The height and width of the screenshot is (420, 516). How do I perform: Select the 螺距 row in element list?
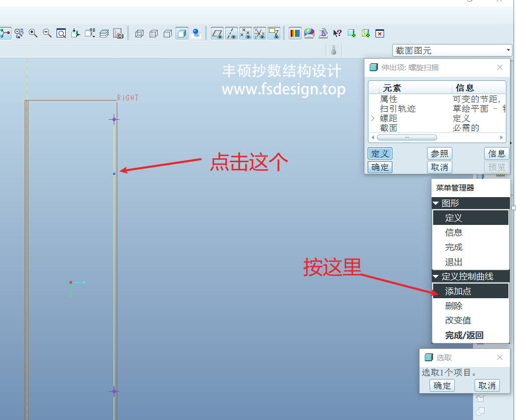389,118
